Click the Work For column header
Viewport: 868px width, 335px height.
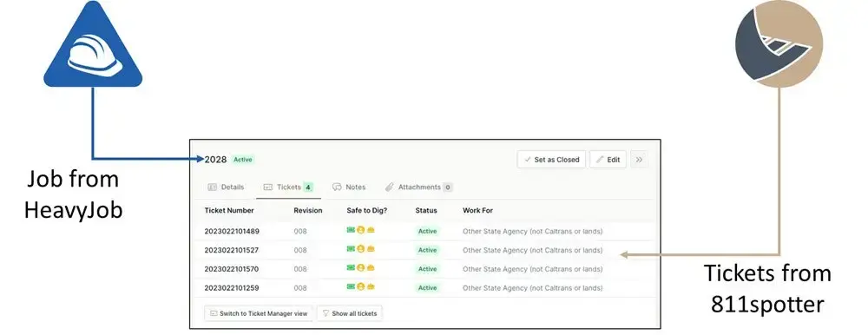(x=477, y=210)
